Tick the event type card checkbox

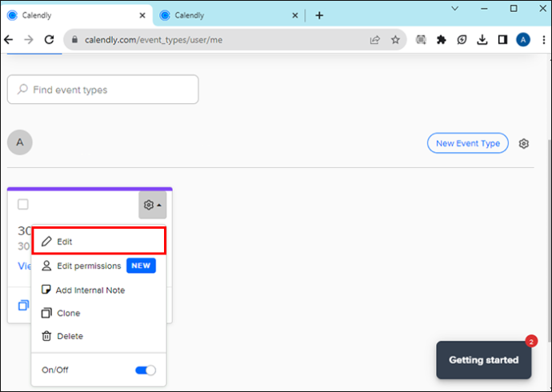click(x=23, y=205)
